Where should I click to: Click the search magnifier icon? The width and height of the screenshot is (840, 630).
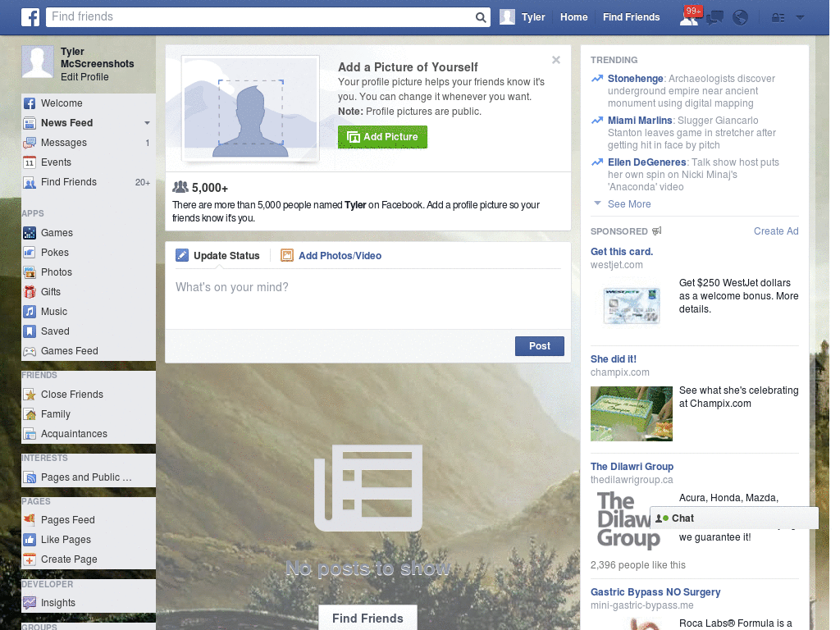tap(481, 17)
